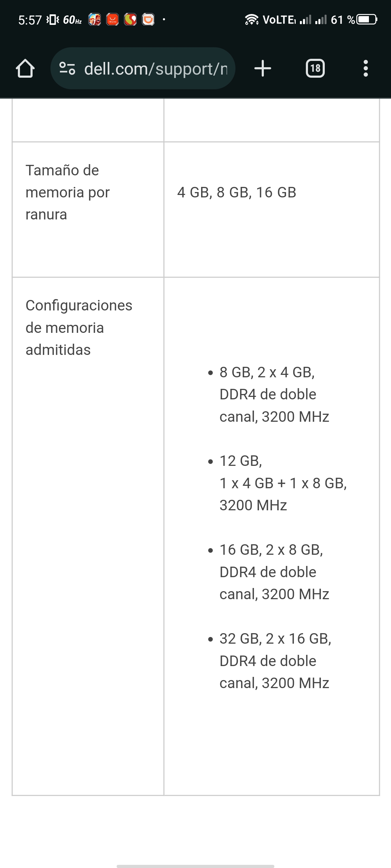Viewport: 391px width, 868px height.
Task: Tap the Chrome home icon
Action: coord(26,69)
